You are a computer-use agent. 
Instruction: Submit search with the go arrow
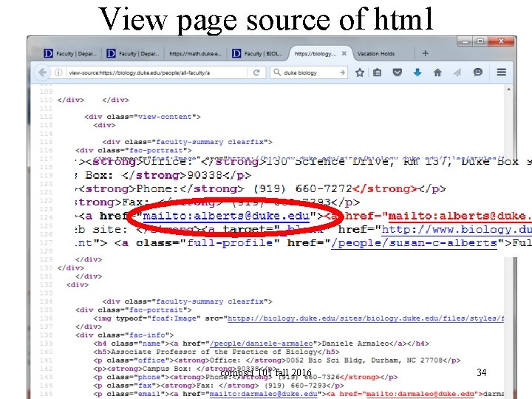tap(342, 72)
